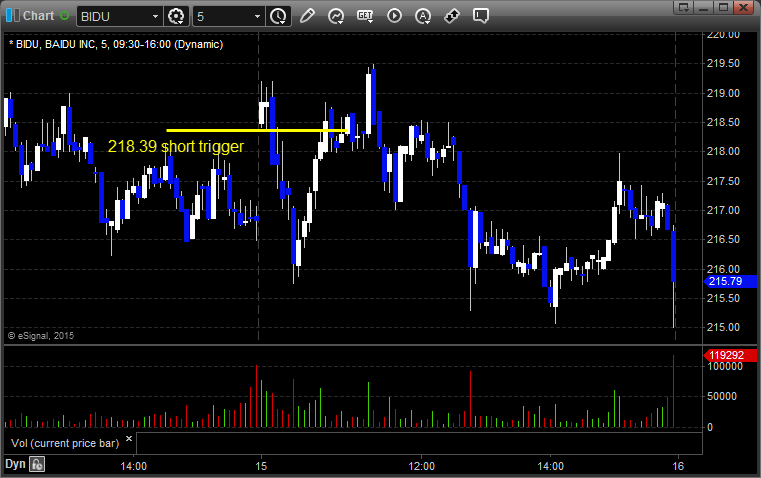Viewport: 761px width, 478px height.
Task: Click the 219.50 price scale label
Action: [x=723, y=64]
